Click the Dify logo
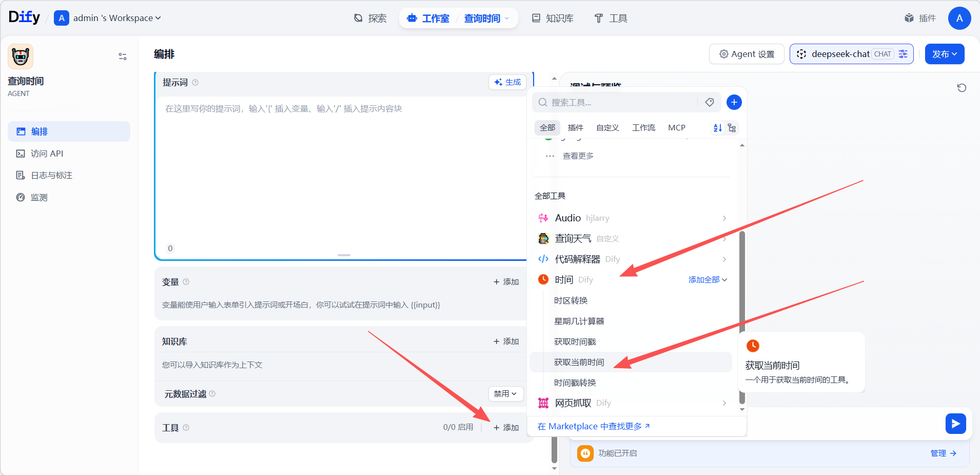Screen dimensions: 980x475 (24, 17)
